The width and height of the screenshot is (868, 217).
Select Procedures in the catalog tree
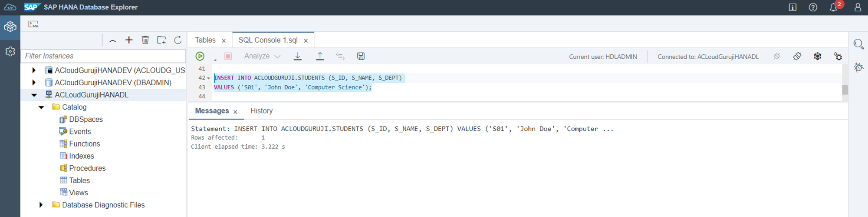(87, 168)
